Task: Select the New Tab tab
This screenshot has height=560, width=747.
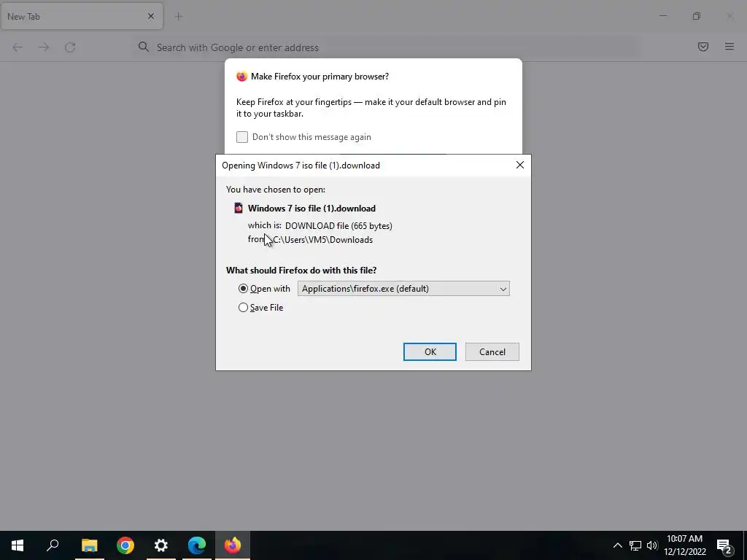Action: 82,16
